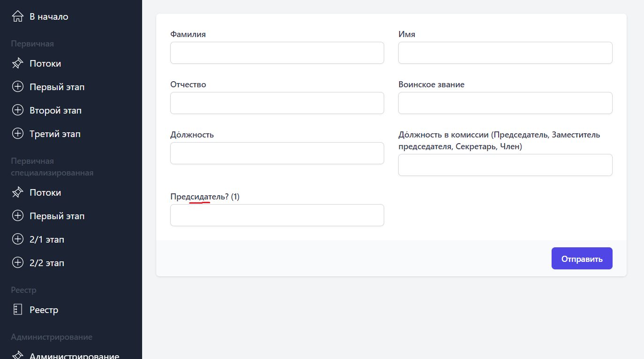Select the Отчество input box
Image resolution: width=644 pixels, height=359 pixels.
277,103
